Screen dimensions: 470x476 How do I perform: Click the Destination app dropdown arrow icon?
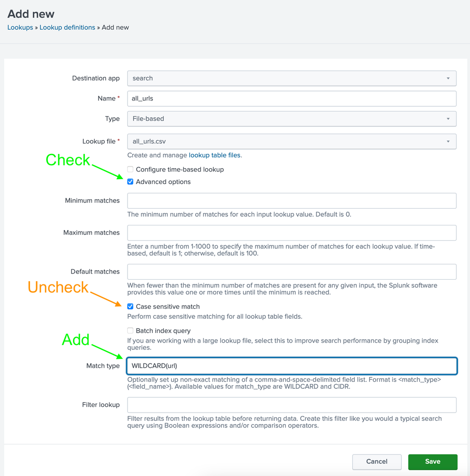pos(448,78)
